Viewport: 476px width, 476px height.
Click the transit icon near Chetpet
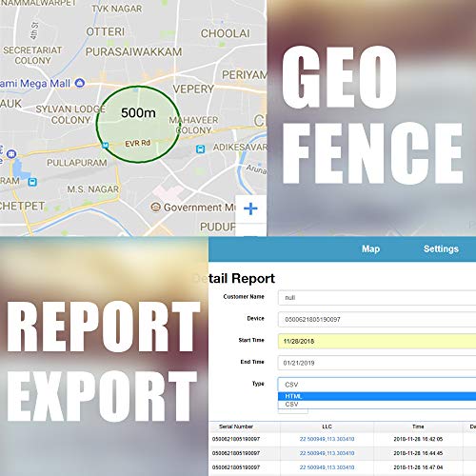32,182
